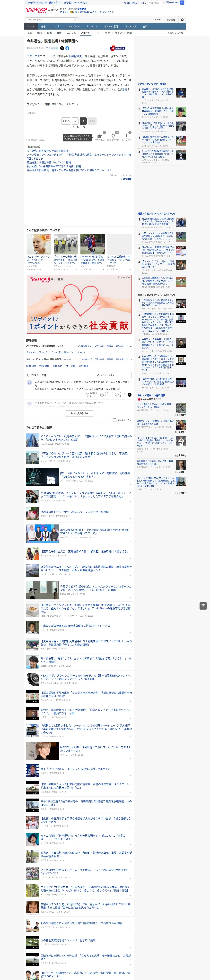This screenshot has height=980, width=210.
Task: Dismiss the ヤマルが左脚負傷 recommended card
Action: [130, 269]
